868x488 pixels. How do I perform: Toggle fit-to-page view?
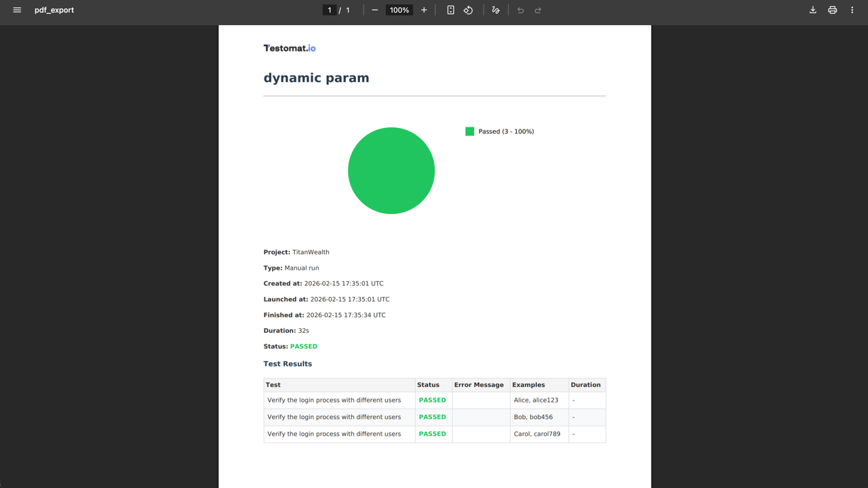pyautogui.click(x=450, y=10)
